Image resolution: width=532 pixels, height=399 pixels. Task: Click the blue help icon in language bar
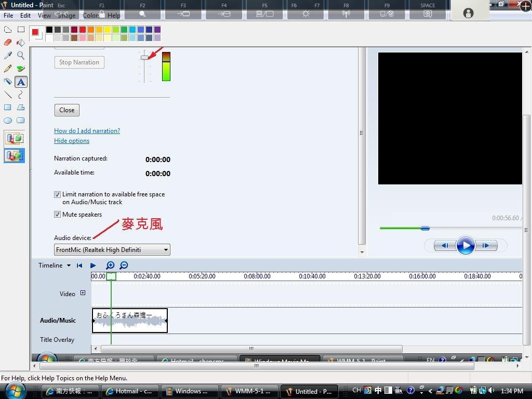(410, 391)
